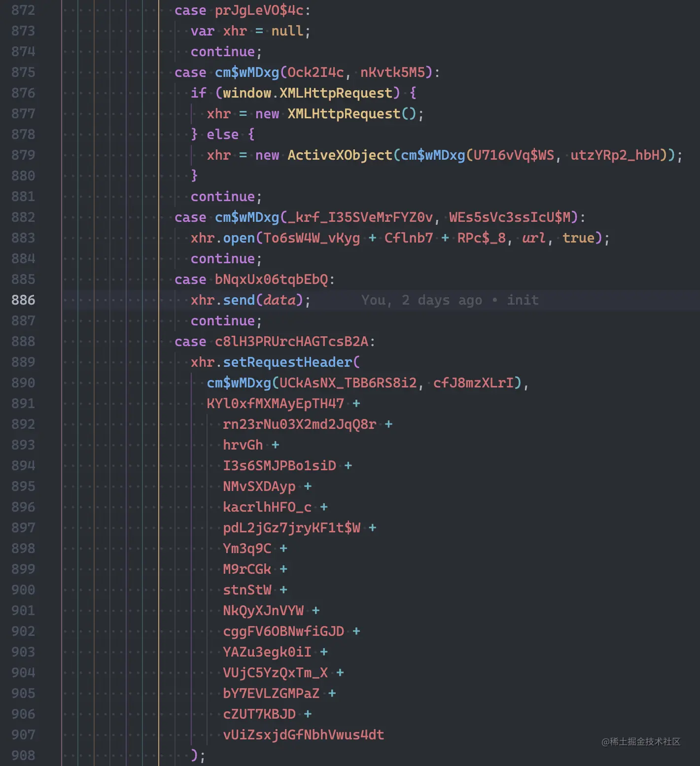This screenshot has width=700, height=766.
Task: Click the argument UCkAsNX_TBB6RS8i2
Action: pyautogui.click(x=348, y=383)
